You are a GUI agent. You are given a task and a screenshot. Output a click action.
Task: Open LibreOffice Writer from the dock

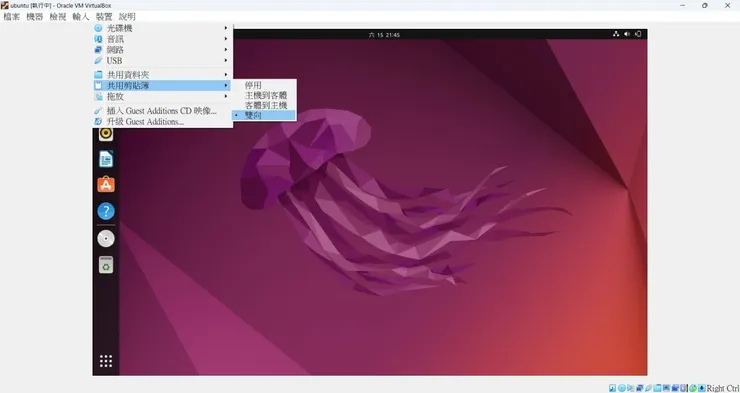click(106, 159)
